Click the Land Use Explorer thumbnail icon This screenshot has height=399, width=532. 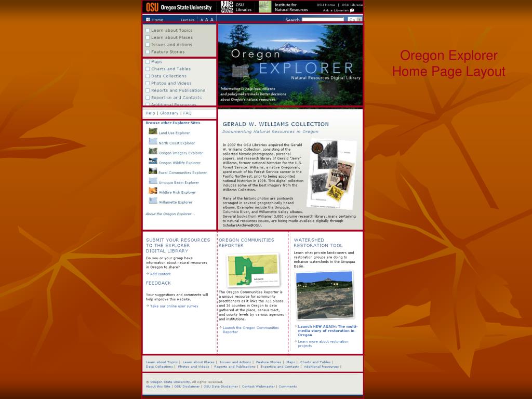coord(153,131)
